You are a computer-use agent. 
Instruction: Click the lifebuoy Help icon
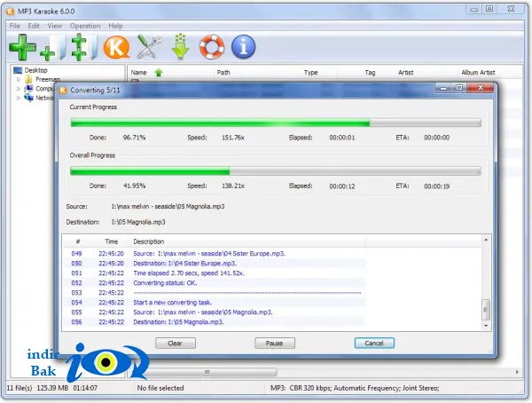point(212,46)
